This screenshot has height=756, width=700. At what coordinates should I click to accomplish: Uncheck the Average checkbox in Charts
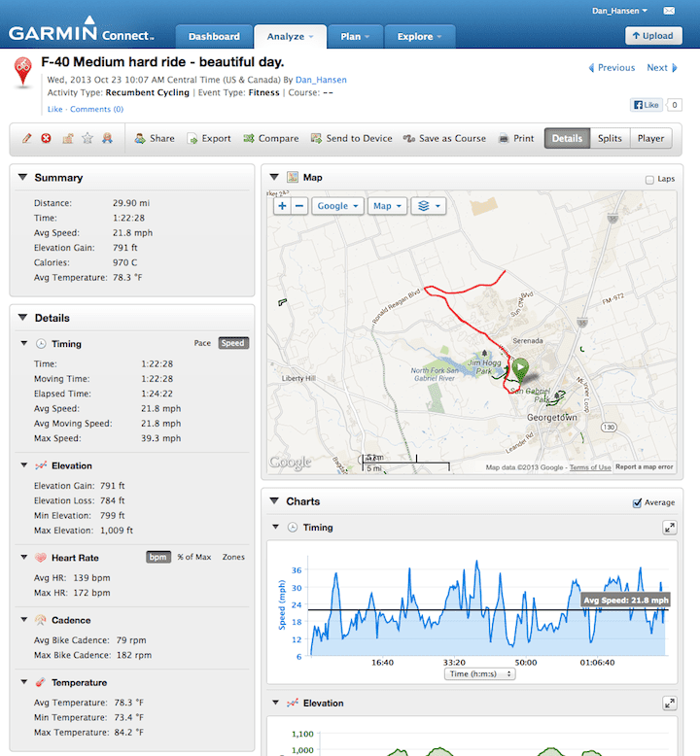tap(638, 502)
